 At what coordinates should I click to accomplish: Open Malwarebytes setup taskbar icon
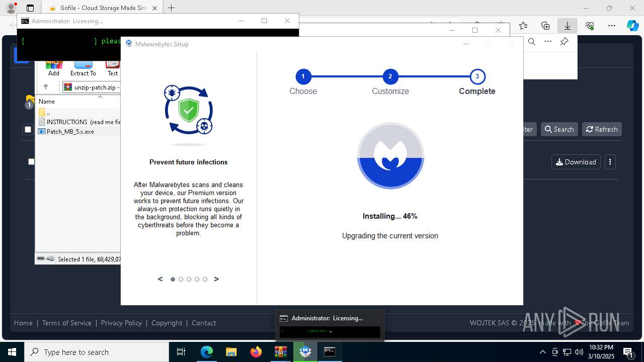point(305,352)
